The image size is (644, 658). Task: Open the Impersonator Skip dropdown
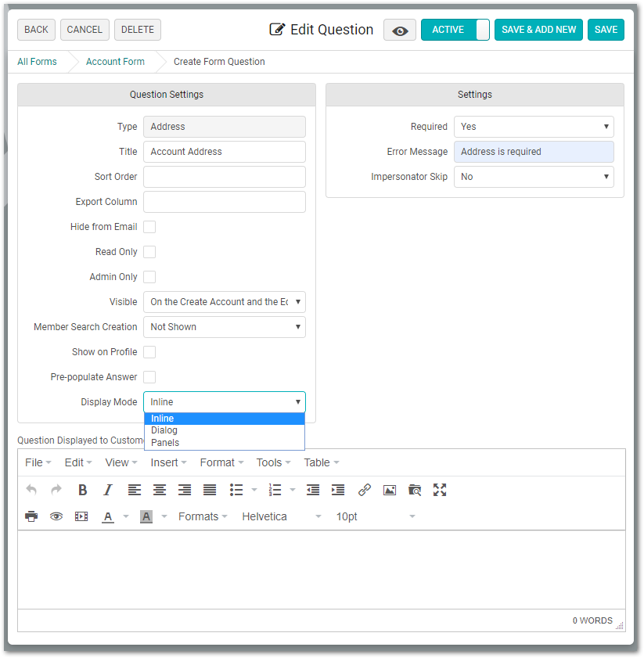[x=534, y=177]
